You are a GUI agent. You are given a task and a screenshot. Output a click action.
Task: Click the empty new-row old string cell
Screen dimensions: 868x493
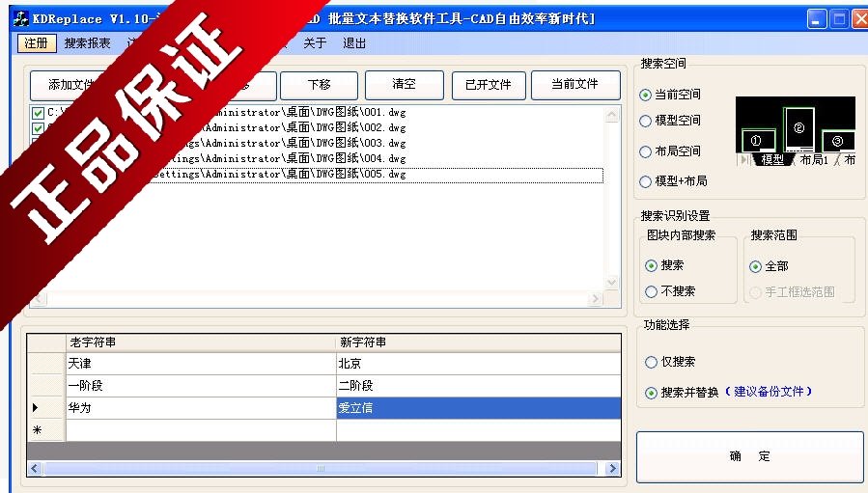201,430
